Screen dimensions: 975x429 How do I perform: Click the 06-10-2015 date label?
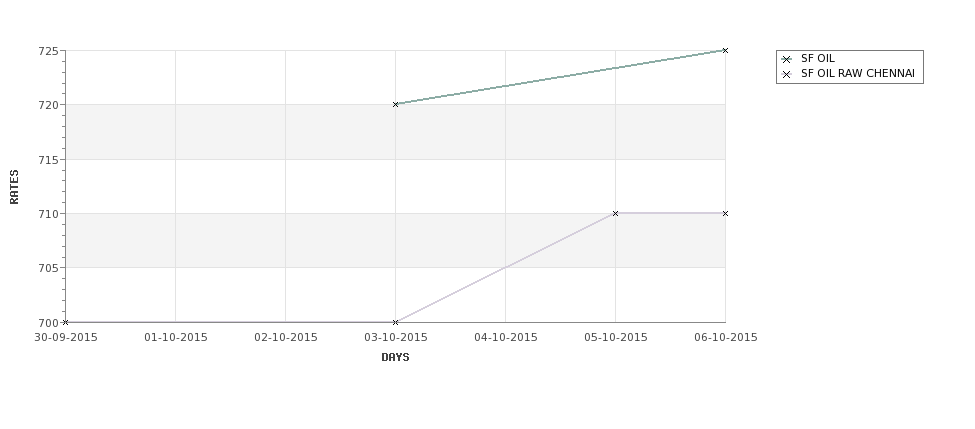pyautogui.click(x=725, y=337)
